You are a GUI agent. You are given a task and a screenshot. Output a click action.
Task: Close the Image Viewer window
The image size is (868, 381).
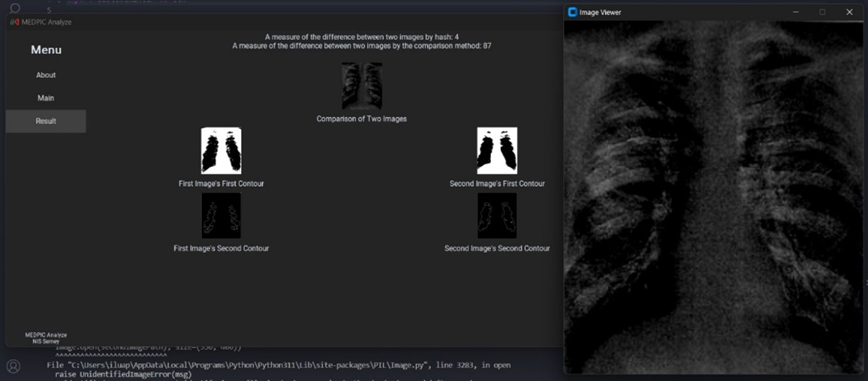click(x=850, y=12)
